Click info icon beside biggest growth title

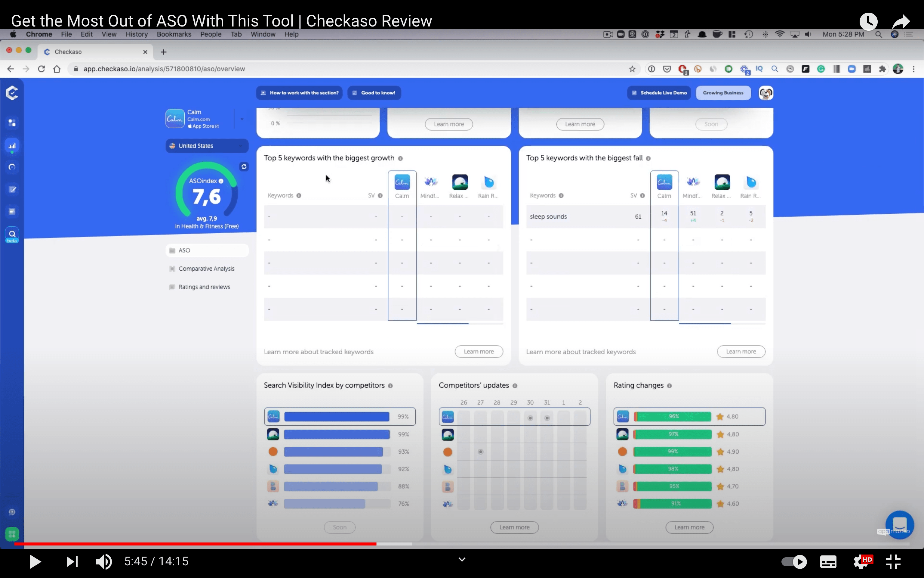click(400, 158)
